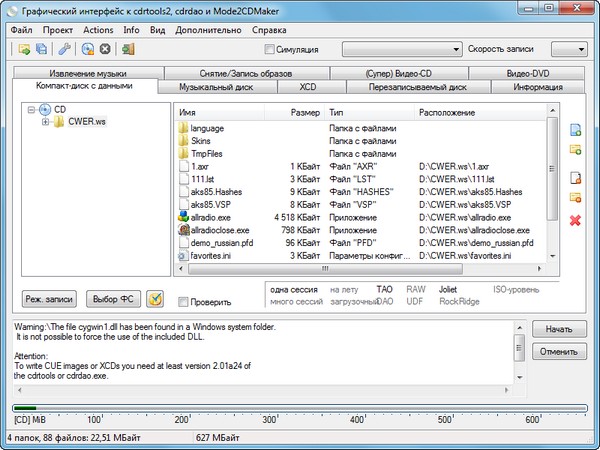This screenshot has height=450, width=600.
Task: Expand the CWER.ws tree node
Action: click(x=46, y=122)
